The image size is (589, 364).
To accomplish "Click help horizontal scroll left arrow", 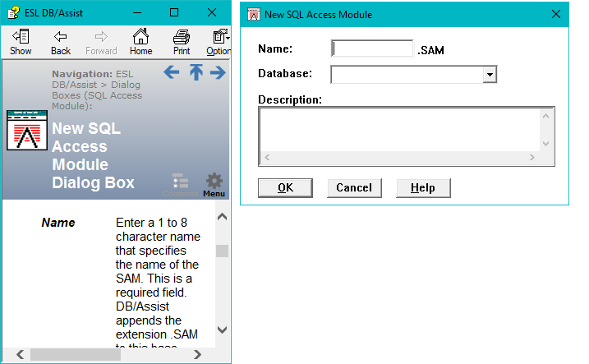I will point(21,355).
